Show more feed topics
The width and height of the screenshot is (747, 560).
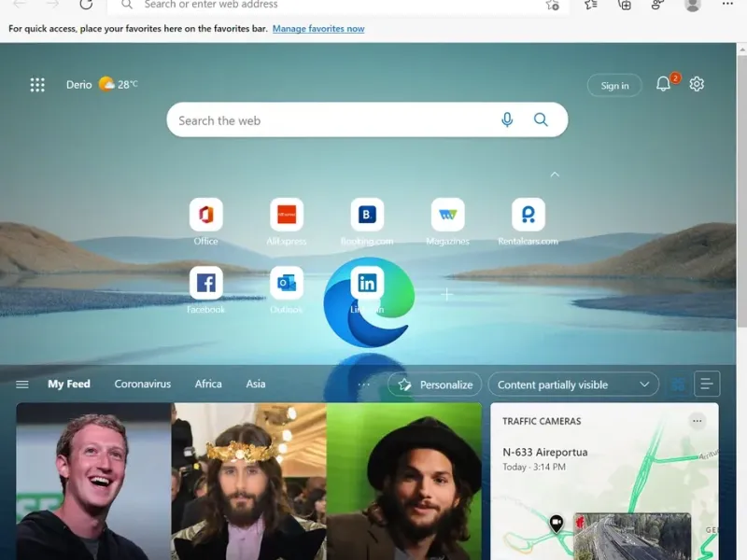363,385
